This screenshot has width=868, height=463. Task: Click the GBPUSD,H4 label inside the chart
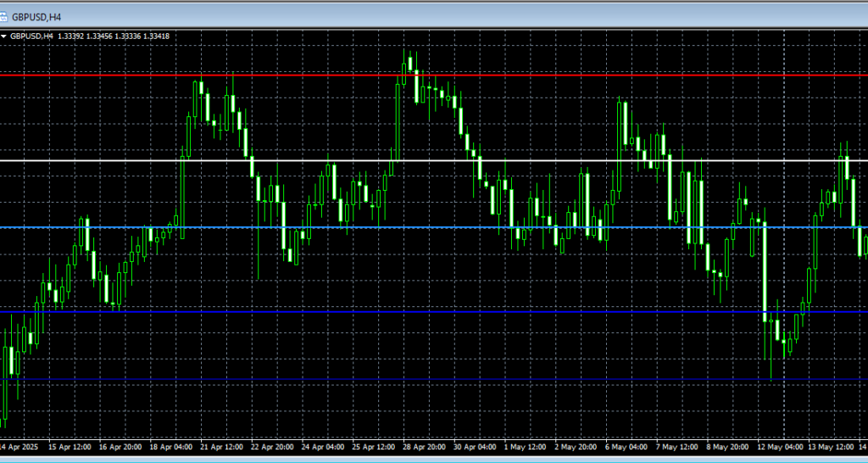[31, 36]
